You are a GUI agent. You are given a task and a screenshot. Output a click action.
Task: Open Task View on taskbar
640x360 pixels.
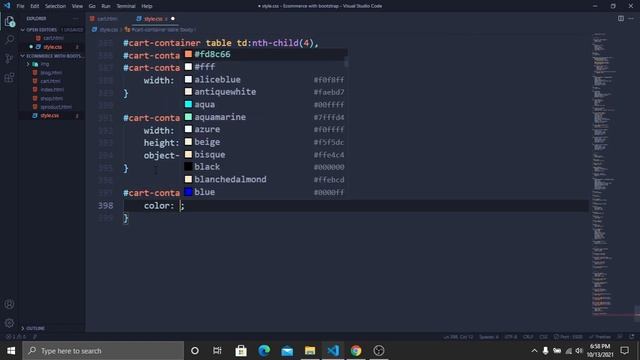pyautogui.click(x=217, y=351)
